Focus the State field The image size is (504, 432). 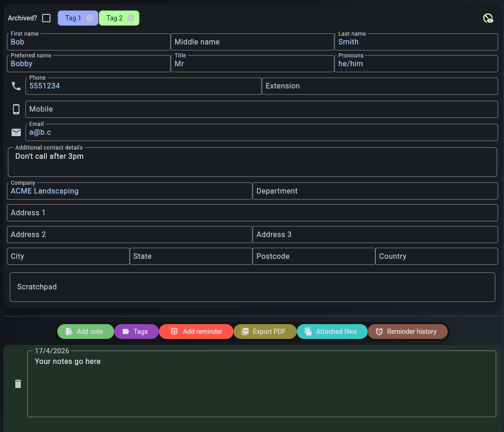point(191,257)
